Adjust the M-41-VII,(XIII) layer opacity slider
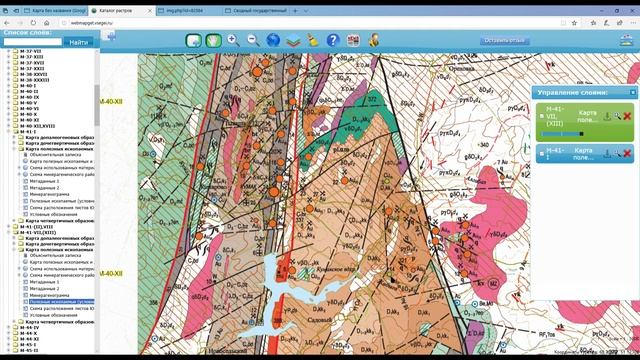This screenshot has height=360, width=640. (x=562, y=133)
